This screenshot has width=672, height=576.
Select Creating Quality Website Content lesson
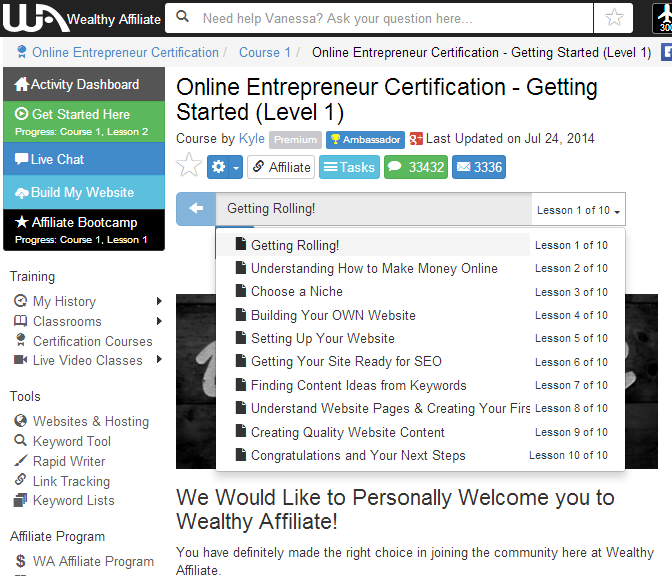[420, 432]
